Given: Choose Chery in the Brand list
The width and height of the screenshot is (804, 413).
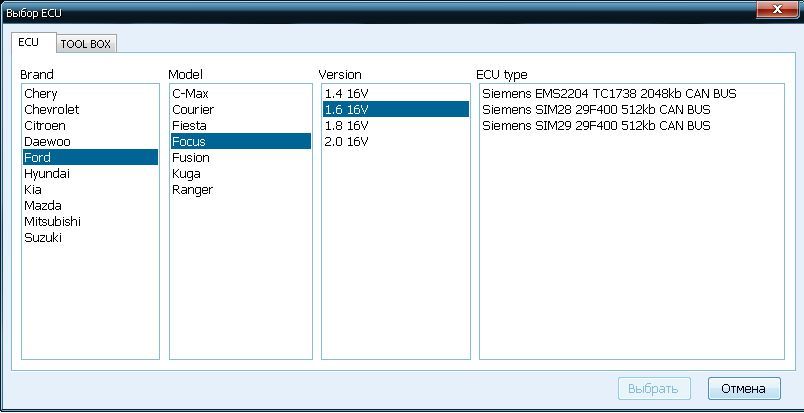Looking at the screenshot, I should point(90,93).
